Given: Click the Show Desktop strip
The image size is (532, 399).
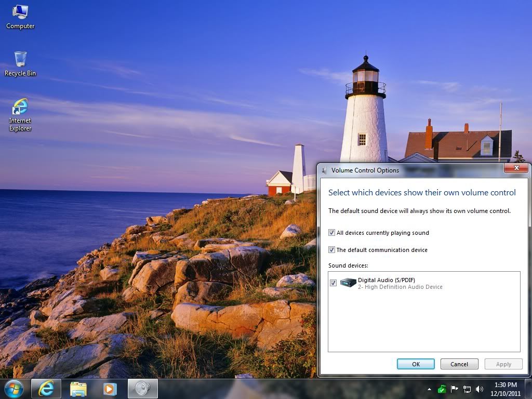Looking at the screenshot, I should pos(529,389).
